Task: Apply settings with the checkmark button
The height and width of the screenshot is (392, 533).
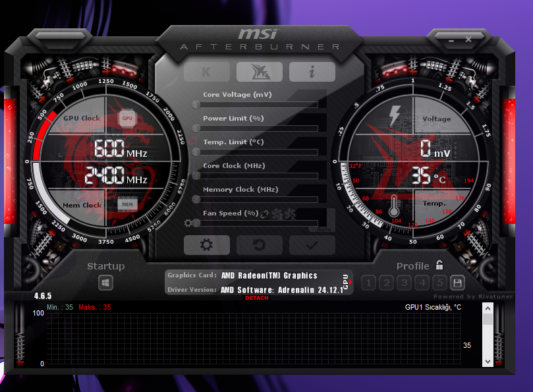Action: coord(312,245)
